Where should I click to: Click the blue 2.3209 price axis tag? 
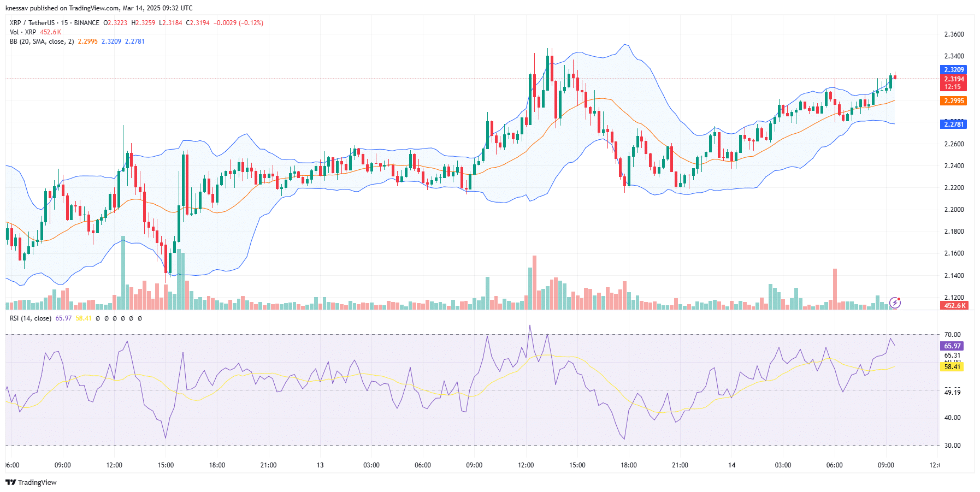[x=954, y=70]
